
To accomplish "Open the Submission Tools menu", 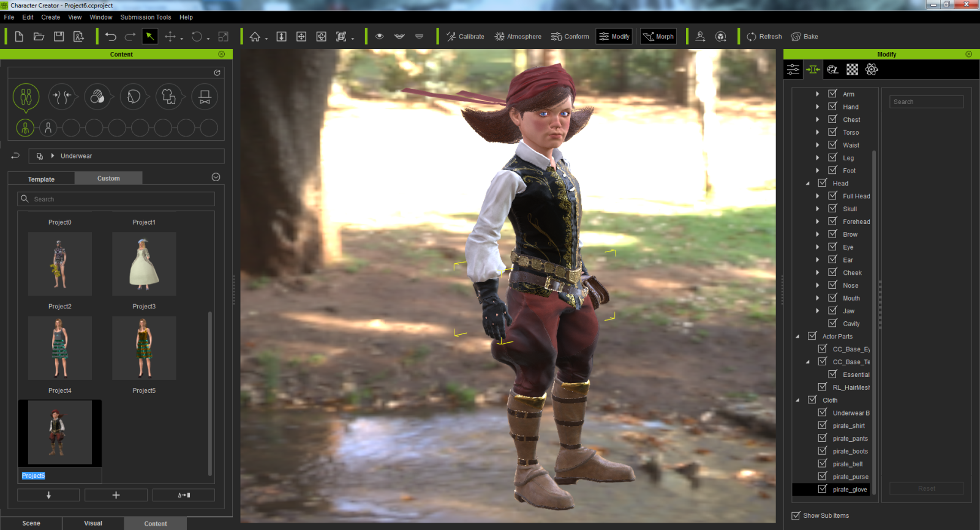I will [146, 17].
